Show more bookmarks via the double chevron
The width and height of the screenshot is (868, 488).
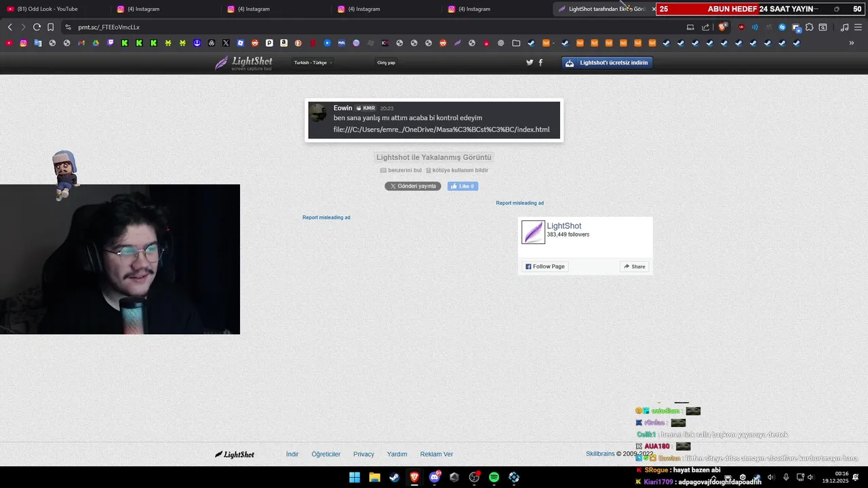coord(852,43)
